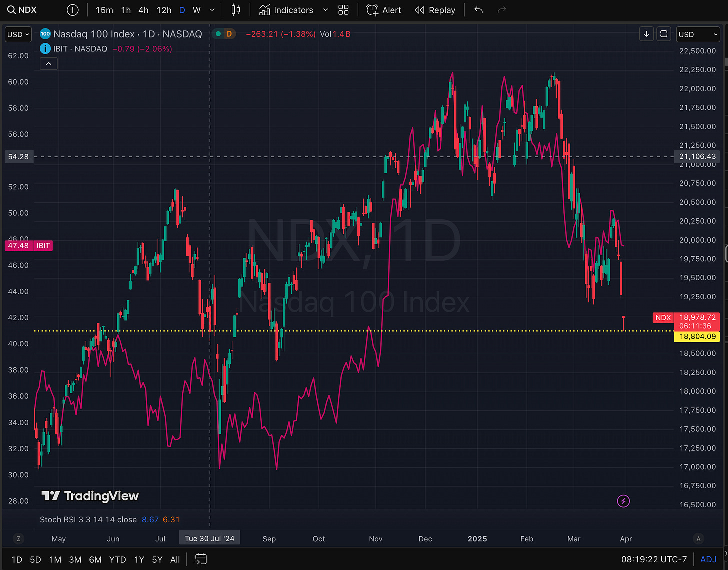728x570 pixels.
Task: Toggle the chart fullscreen bracket icon
Action: (664, 34)
